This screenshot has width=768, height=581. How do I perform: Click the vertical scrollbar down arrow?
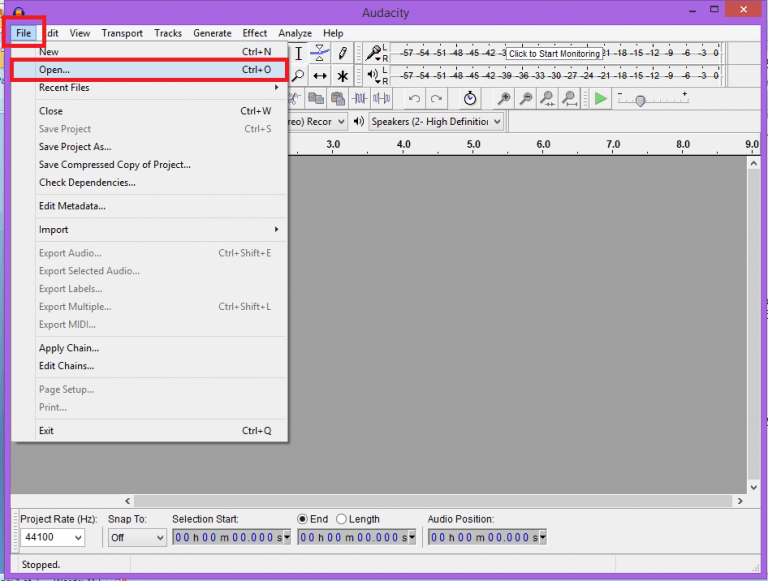754,487
